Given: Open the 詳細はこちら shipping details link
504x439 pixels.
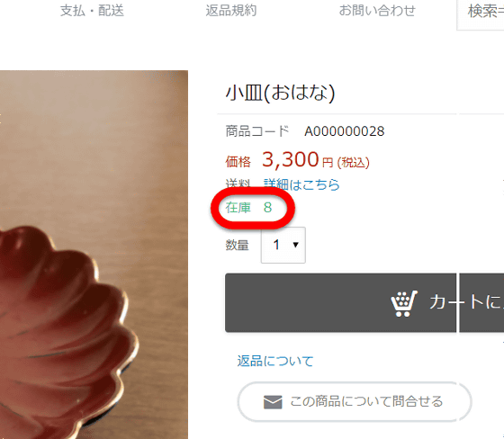Looking at the screenshot, I should click(x=301, y=184).
